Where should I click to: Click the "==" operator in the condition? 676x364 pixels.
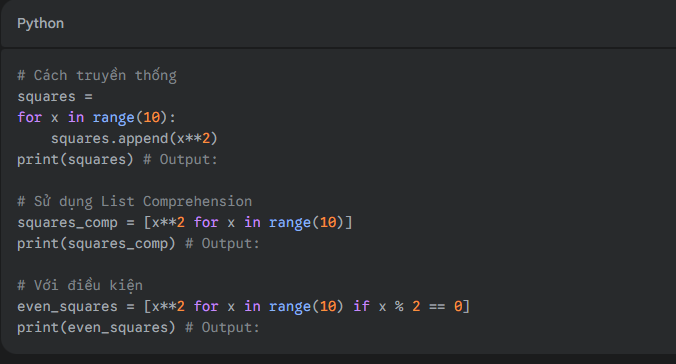(437, 307)
